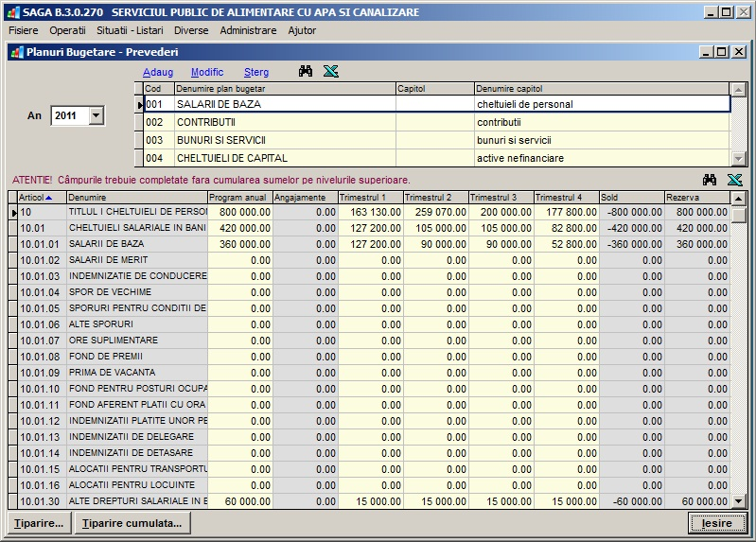This screenshot has height=542, width=756.
Task: Sort grid by Articol column header
Action: pyautogui.click(x=40, y=198)
